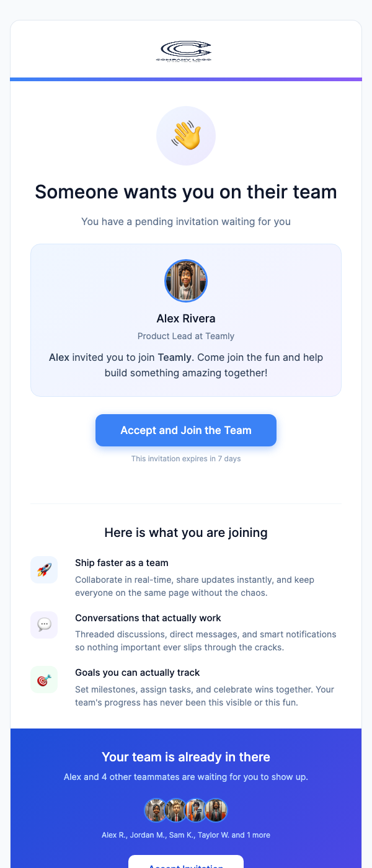This screenshot has width=372, height=868.
Task: Click the company logo at the top
Action: coord(185,51)
